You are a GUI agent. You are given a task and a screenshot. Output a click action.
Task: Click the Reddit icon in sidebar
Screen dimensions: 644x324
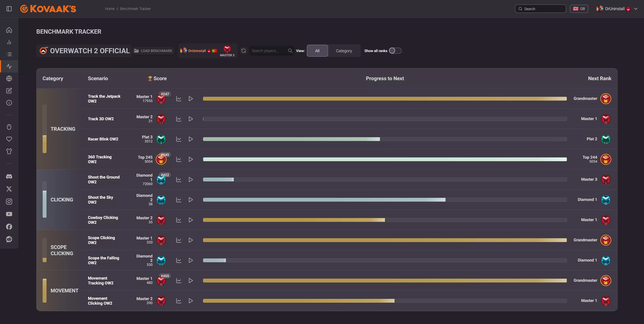(x=9, y=239)
